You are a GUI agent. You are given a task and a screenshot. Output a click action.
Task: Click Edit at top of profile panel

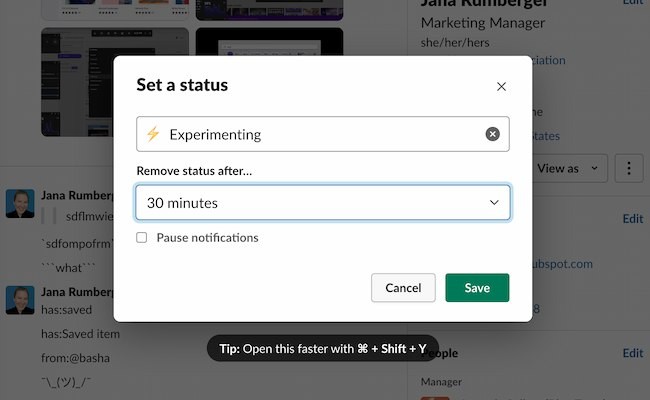pyautogui.click(x=633, y=3)
